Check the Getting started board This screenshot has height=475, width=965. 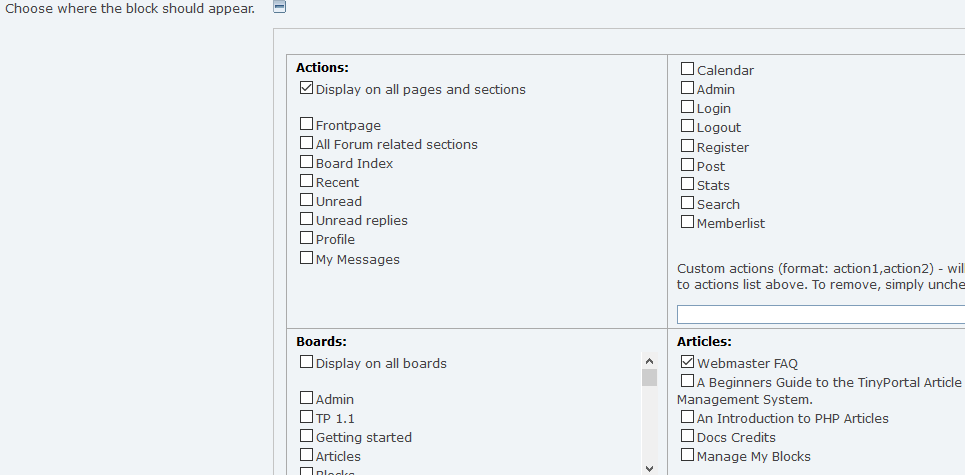307,436
